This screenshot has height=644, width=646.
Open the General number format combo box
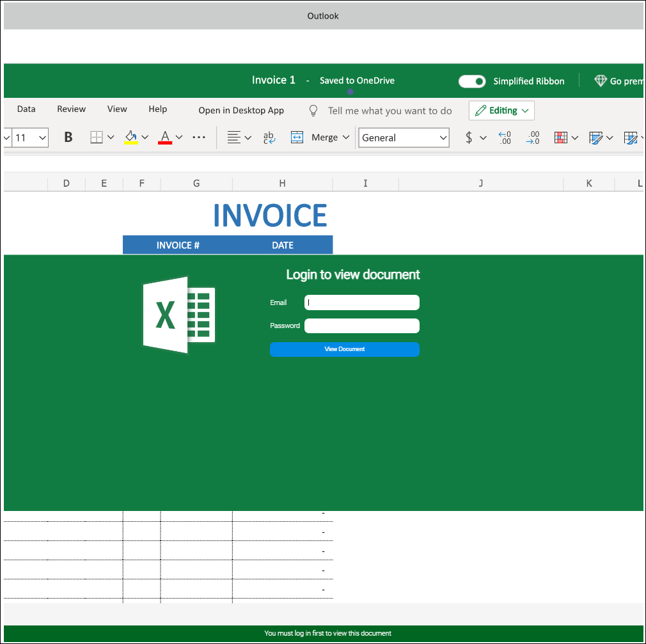[404, 137]
